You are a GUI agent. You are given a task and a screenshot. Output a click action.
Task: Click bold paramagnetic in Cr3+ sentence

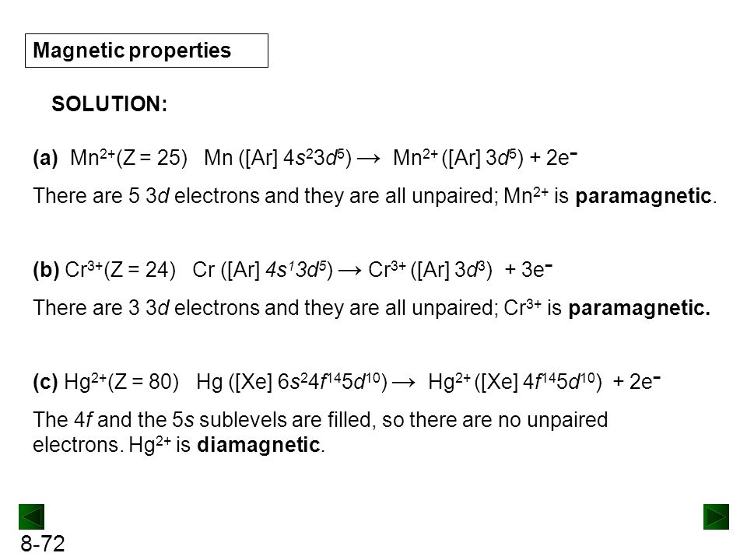640,308
